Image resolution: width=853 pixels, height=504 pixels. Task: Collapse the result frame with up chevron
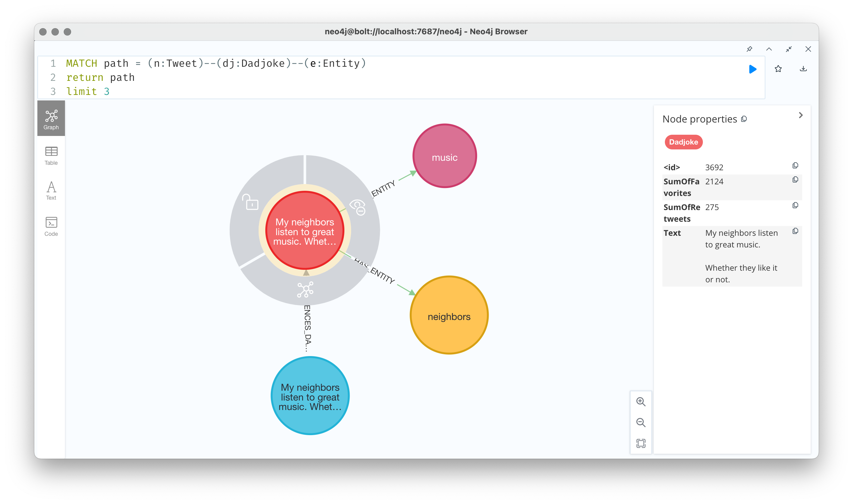click(x=769, y=49)
